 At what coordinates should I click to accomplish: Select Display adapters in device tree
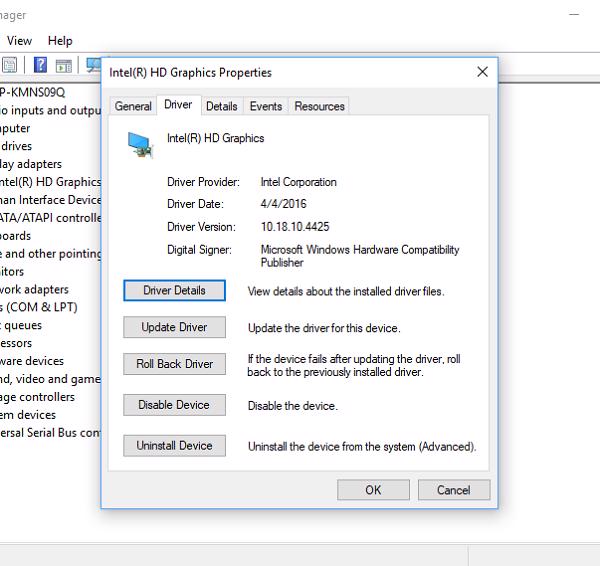click(x=31, y=164)
